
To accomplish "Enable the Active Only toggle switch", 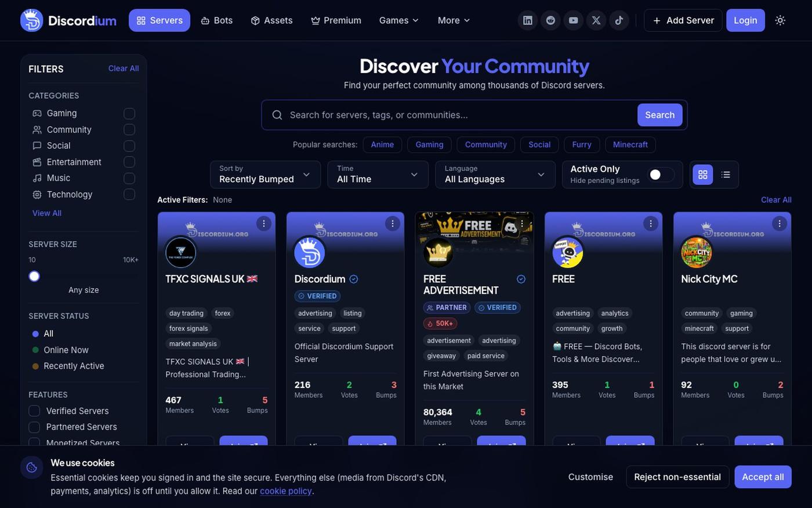I will (x=661, y=175).
